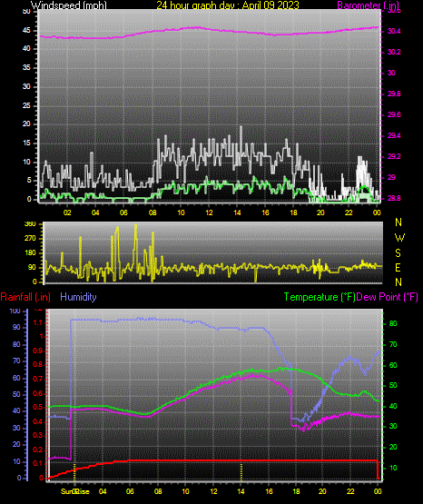Screen dimensions: 423x504
Task: Click the SunRise label under the bottom chart
Action: pos(75,491)
